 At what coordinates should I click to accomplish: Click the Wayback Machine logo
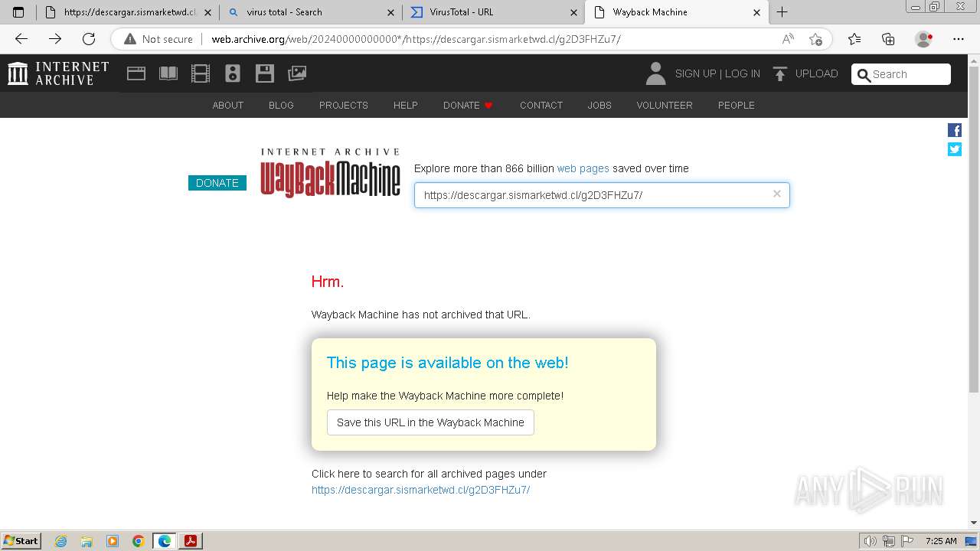coord(330,174)
